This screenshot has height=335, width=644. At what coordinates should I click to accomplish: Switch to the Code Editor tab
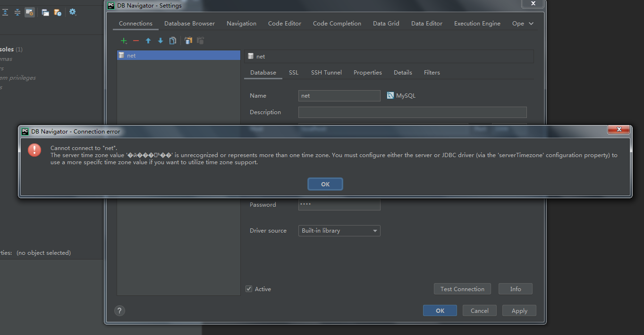[x=285, y=23]
